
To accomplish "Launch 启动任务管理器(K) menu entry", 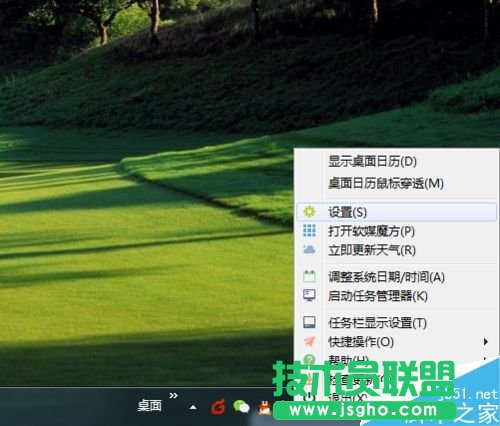I will click(396, 296).
